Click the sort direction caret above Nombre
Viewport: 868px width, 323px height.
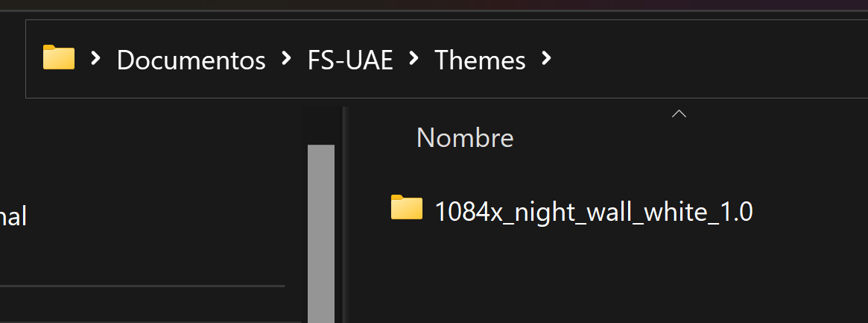coord(679,113)
